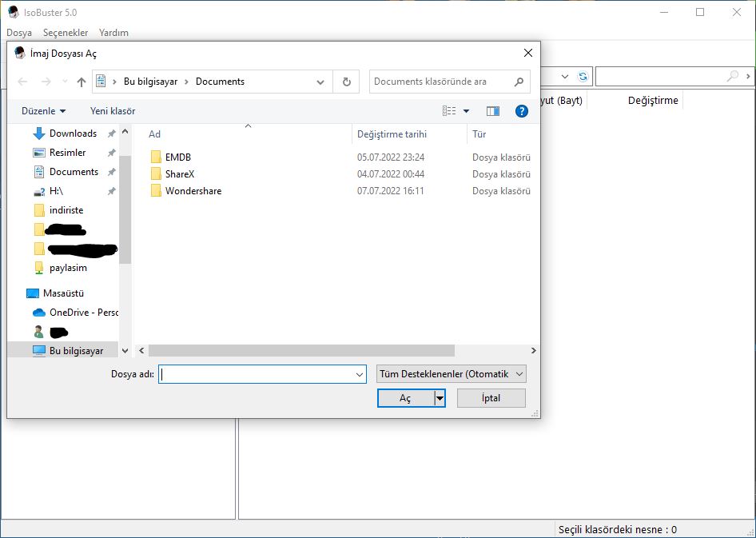
Task: Open the indiriste folder shortcut
Action: pyautogui.click(x=66, y=210)
